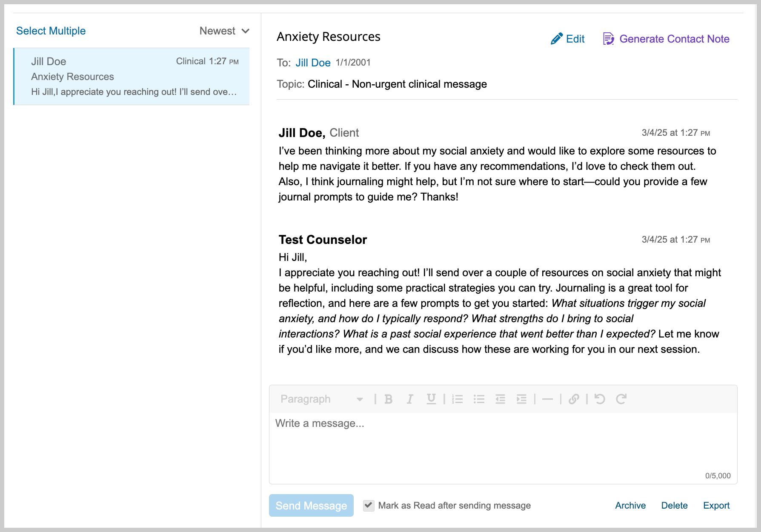Apply underline formatting in the editor
The width and height of the screenshot is (761, 532).
point(431,399)
